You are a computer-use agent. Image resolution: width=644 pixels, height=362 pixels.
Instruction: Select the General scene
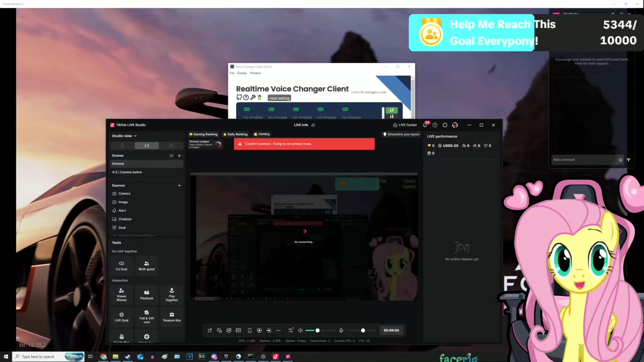pos(147,164)
